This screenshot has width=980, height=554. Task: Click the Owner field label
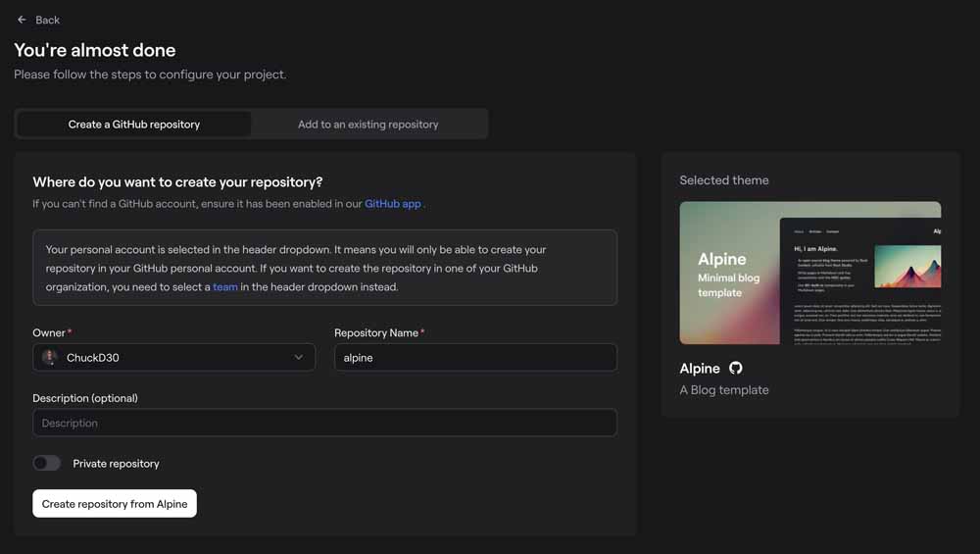click(49, 332)
